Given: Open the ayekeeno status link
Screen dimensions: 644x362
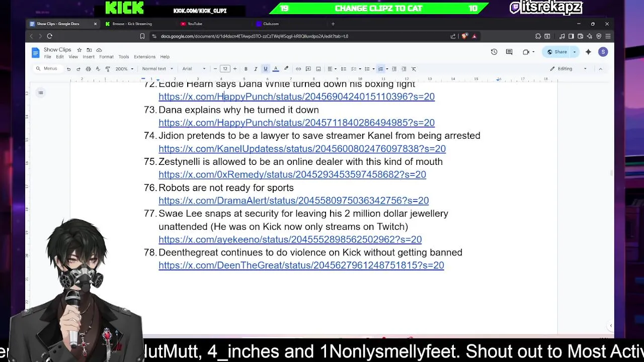Looking at the screenshot, I should [290, 240].
